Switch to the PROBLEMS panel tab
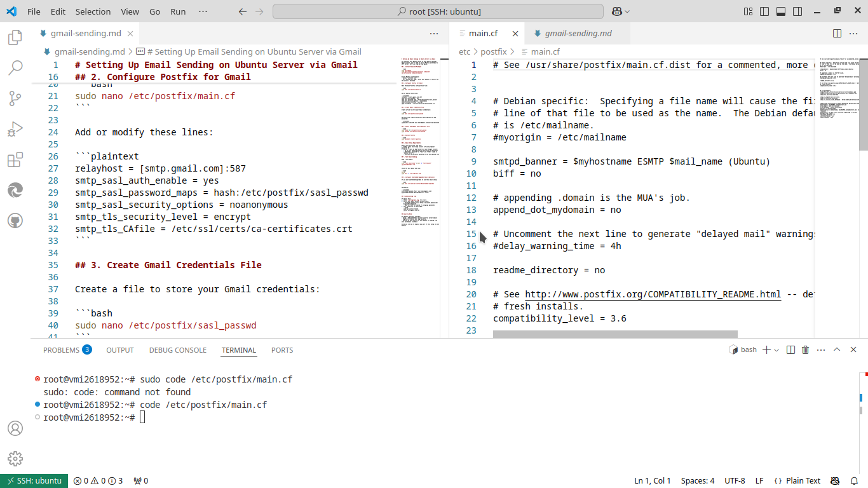This screenshot has width=868, height=488. (x=67, y=350)
